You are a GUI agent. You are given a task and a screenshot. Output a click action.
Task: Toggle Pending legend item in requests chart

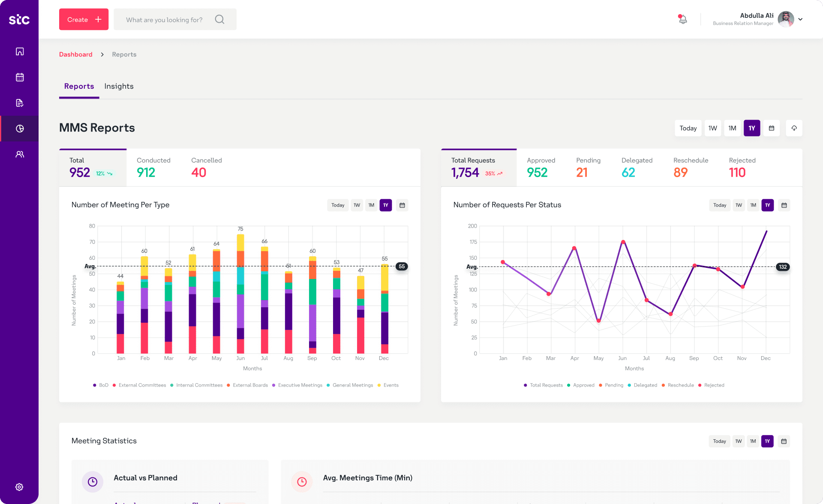point(611,385)
